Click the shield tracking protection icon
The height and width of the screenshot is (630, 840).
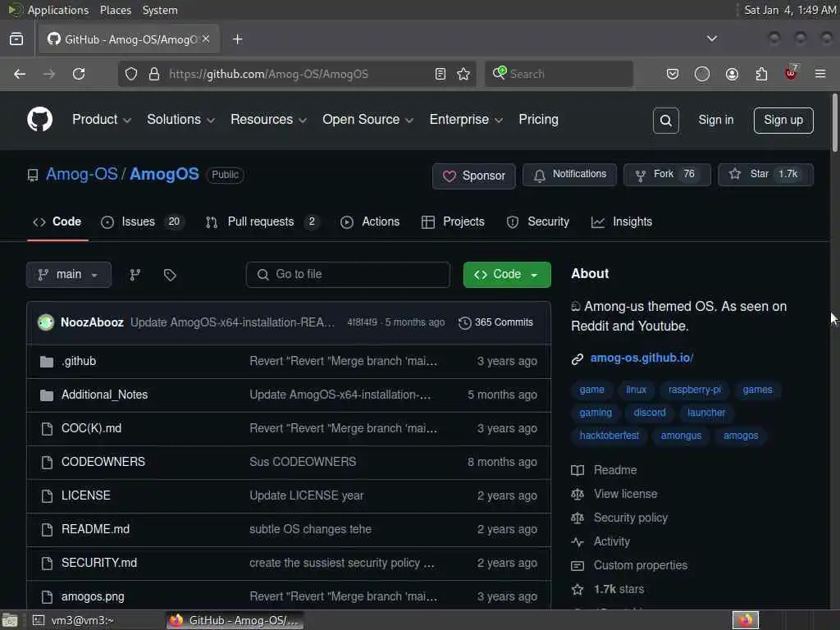pyautogui.click(x=131, y=74)
